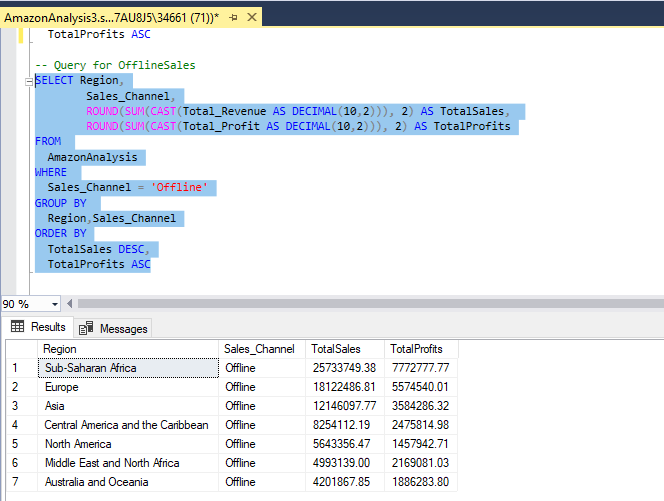Click TotalProfits value 1886283.80
The height and width of the screenshot is (501, 664).
pos(421,482)
